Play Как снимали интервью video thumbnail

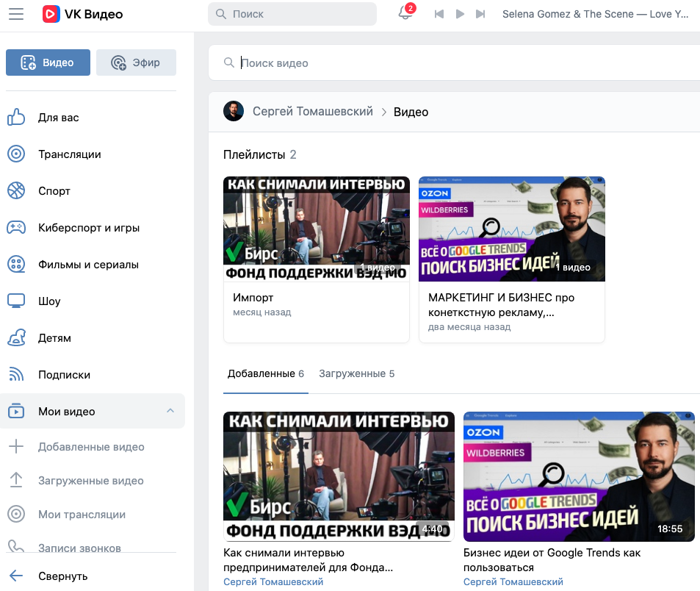(x=339, y=476)
